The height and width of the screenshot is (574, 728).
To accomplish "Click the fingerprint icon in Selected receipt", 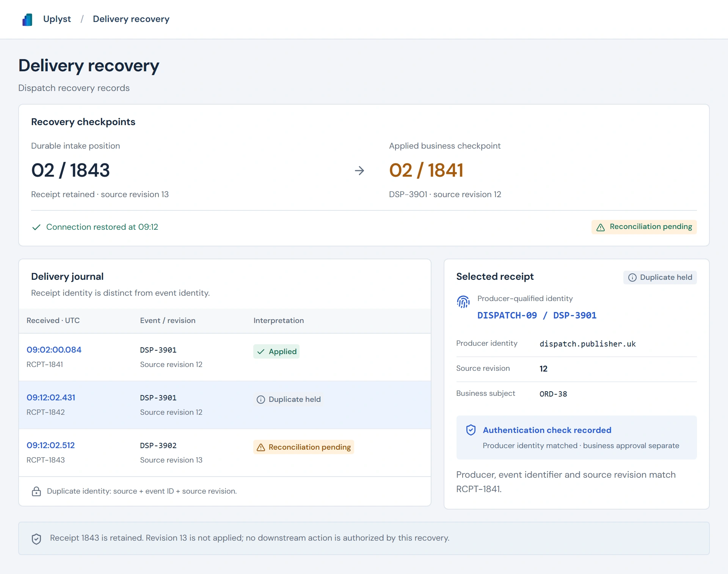I will pyautogui.click(x=463, y=302).
